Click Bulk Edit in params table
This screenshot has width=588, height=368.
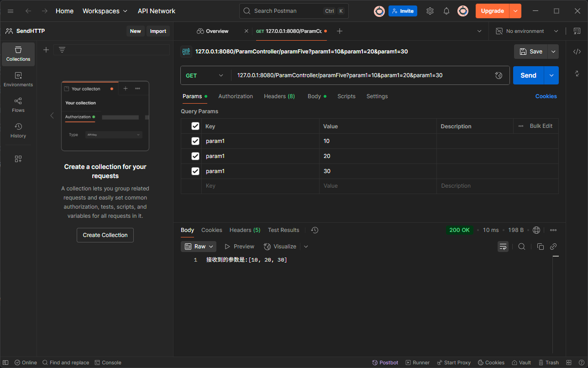541,126
